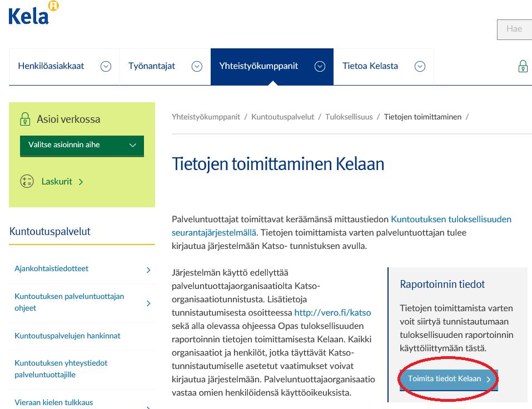The width and height of the screenshot is (532, 409).
Task: Open the Tuloksellisuus breadcrumb link
Action: coord(349,117)
